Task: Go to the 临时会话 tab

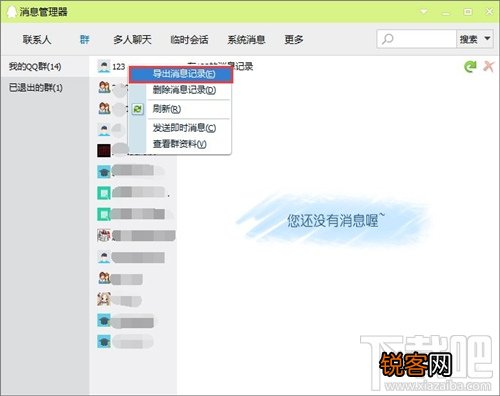Action: click(x=189, y=40)
